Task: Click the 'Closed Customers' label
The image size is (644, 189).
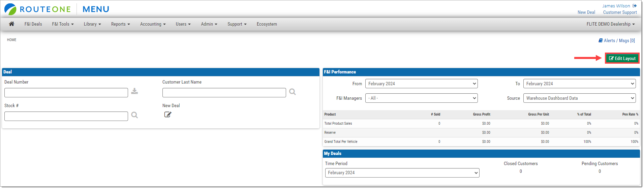Action: (521, 163)
